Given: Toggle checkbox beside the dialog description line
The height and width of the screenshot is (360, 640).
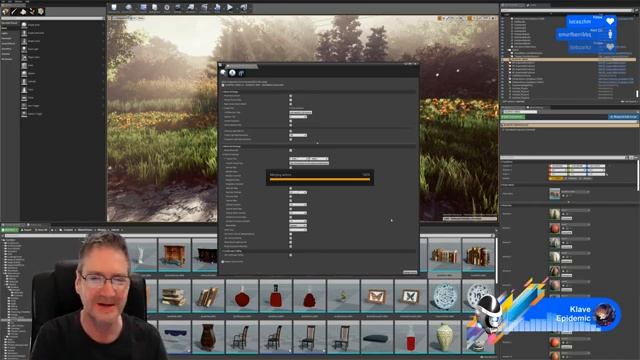Looking at the screenshot, I should point(223,85).
